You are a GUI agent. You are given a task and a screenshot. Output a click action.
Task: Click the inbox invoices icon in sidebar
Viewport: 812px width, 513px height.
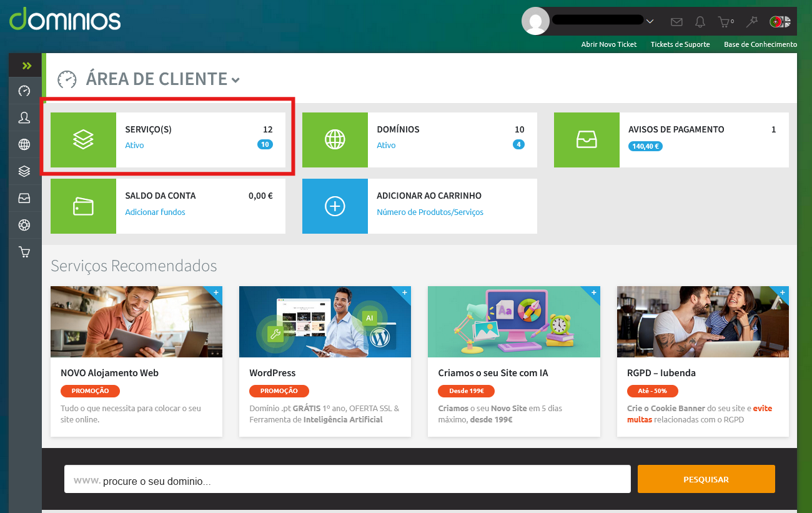tap(24, 198)
